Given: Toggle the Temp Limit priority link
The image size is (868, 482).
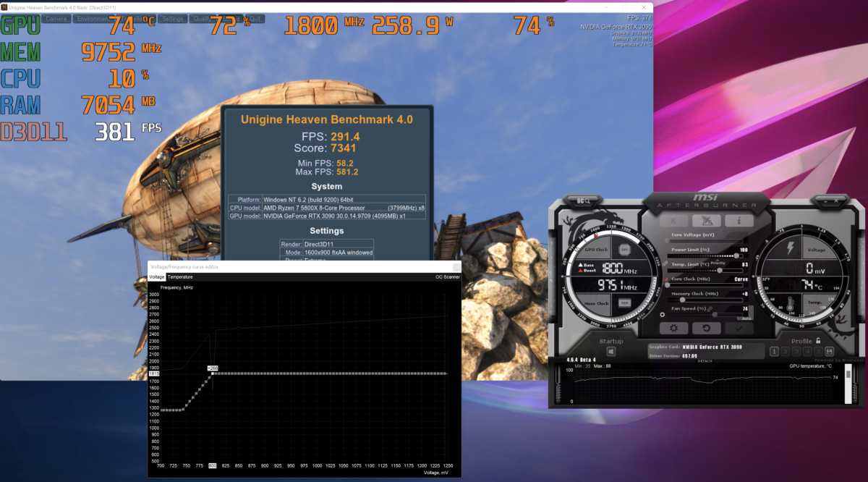Looking at the screenshot, I should 665,263.
